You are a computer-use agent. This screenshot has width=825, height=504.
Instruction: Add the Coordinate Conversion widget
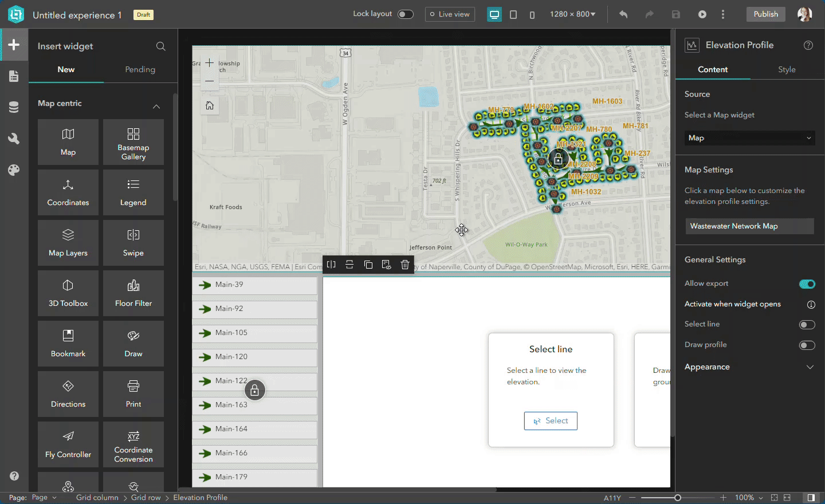pos(133,444)
